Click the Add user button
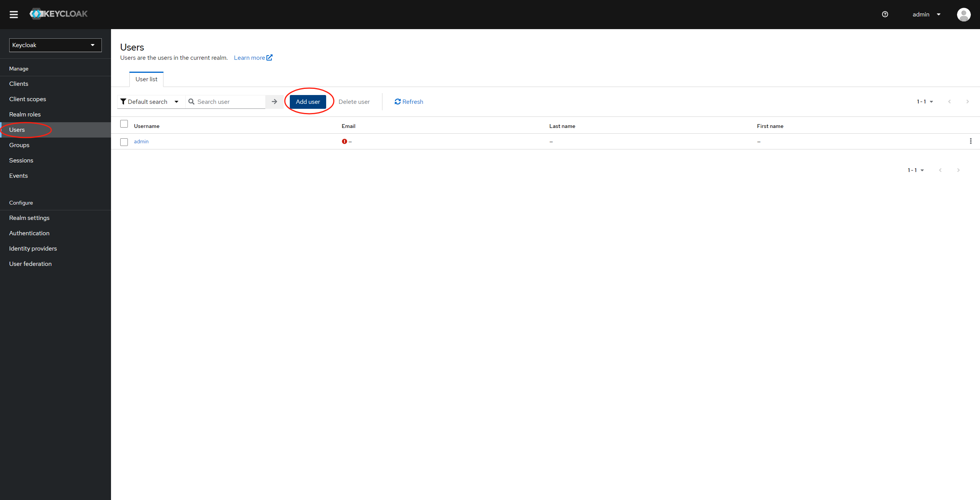980x500 pixels. [308, 102]
